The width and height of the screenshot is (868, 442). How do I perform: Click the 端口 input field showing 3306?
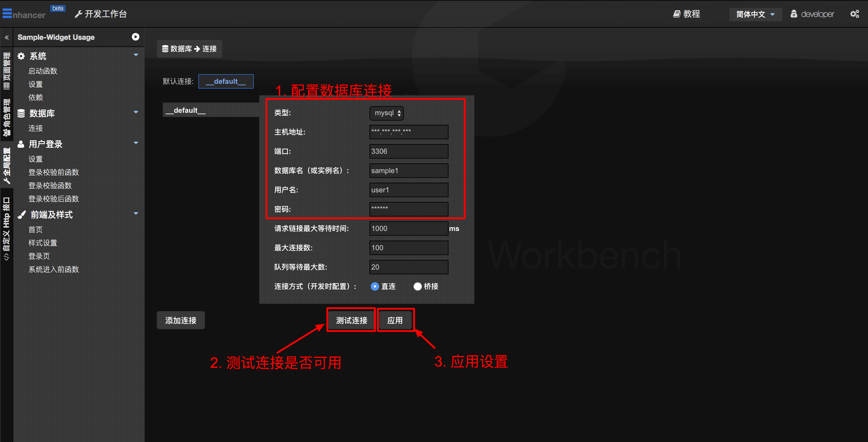[x=408, y=151]
